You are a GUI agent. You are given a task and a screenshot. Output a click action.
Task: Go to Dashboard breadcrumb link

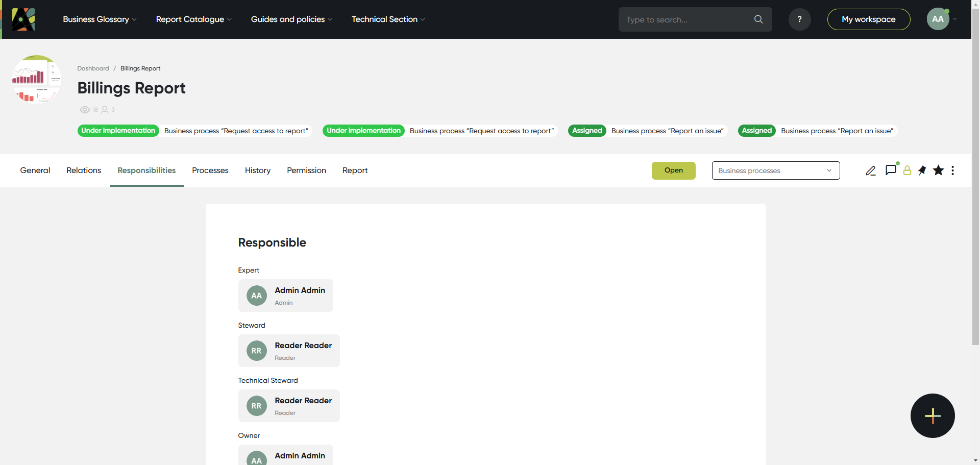pos(93,68)
